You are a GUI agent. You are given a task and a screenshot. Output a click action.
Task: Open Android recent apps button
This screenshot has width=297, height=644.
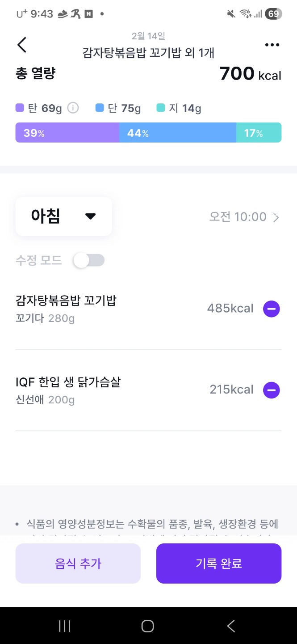click(65, 626)
